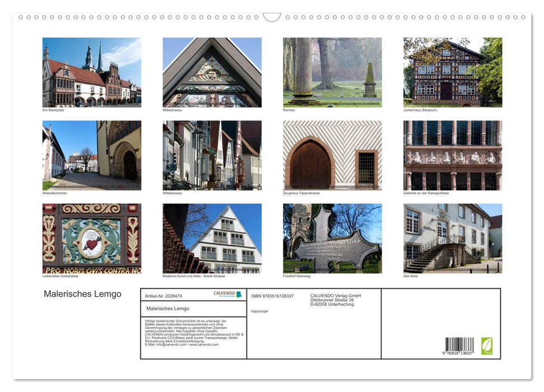Select the Mittelstrasse gable artwork photo
The width and height of the screenshot is (544, 392).
212,72
